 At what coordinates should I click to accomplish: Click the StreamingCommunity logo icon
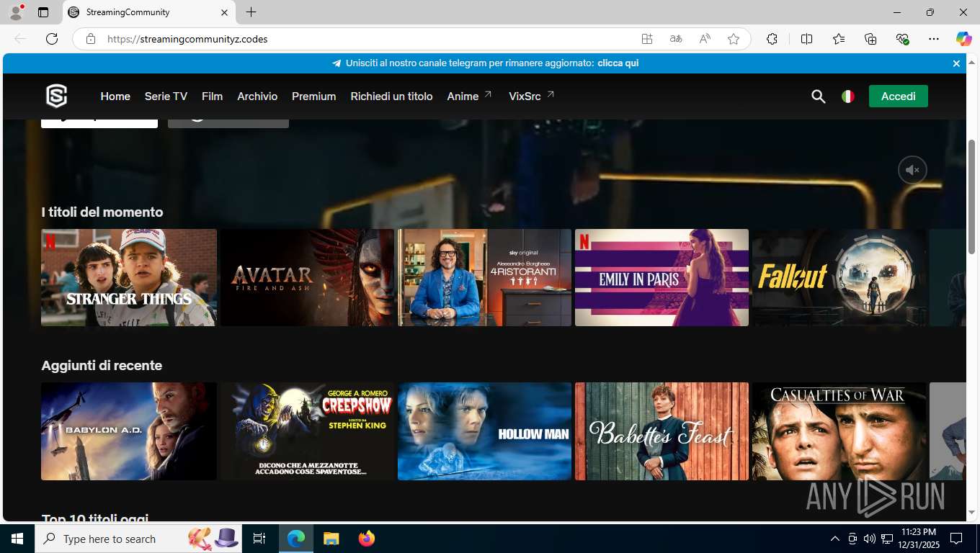[x=56, y=96]
